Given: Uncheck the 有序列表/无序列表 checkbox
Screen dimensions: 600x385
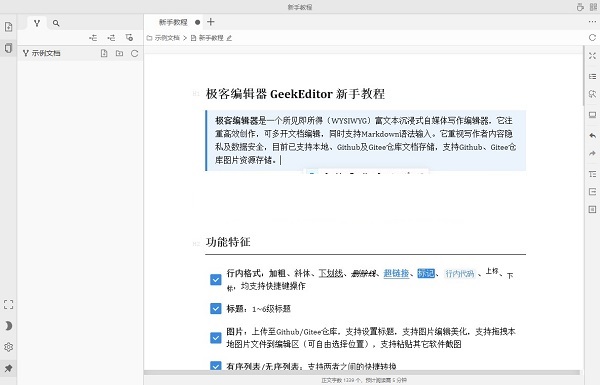Looking at the screenshot, I should pyautogui.click(x=216, y=365).
